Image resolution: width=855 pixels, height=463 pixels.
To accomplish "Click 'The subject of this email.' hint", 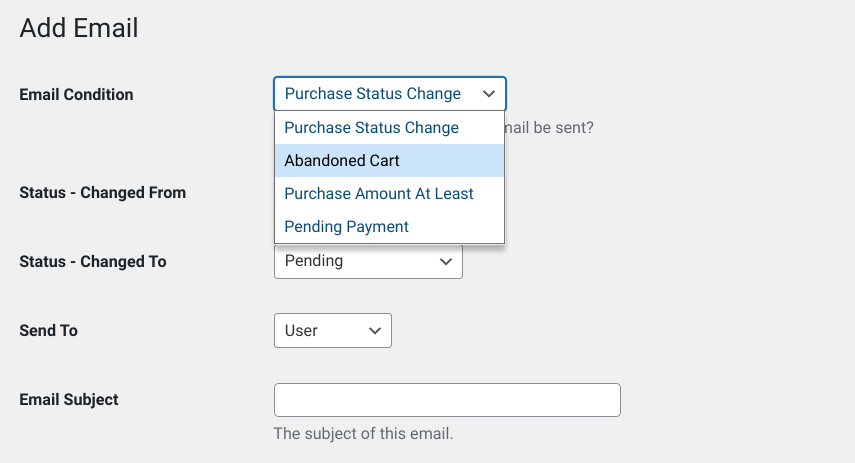I will pyautogui.click(x=363, y=434).
